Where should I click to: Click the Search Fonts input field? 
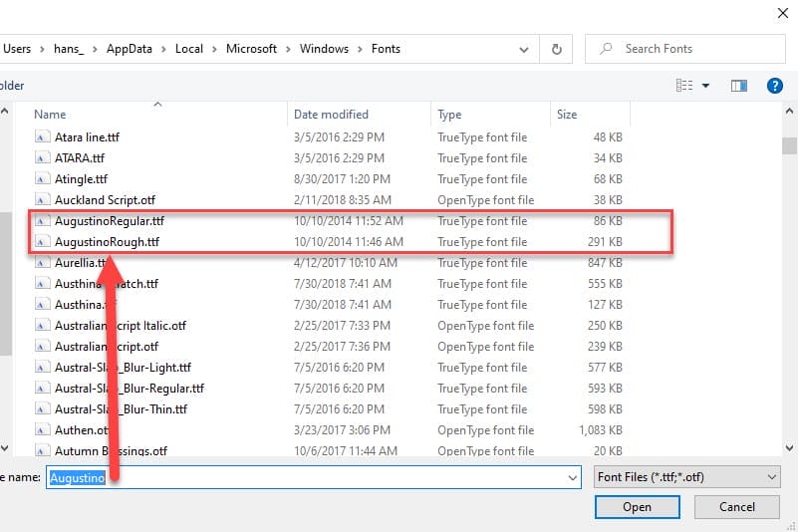click(697, 48)
